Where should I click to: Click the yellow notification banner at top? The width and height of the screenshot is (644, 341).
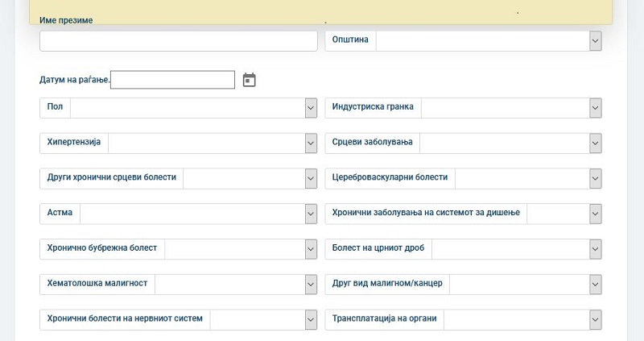pos(322,11)
